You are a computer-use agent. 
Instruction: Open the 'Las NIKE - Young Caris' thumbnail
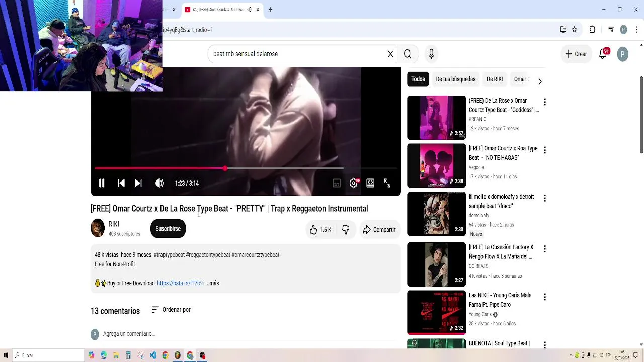tap(436, 312)
